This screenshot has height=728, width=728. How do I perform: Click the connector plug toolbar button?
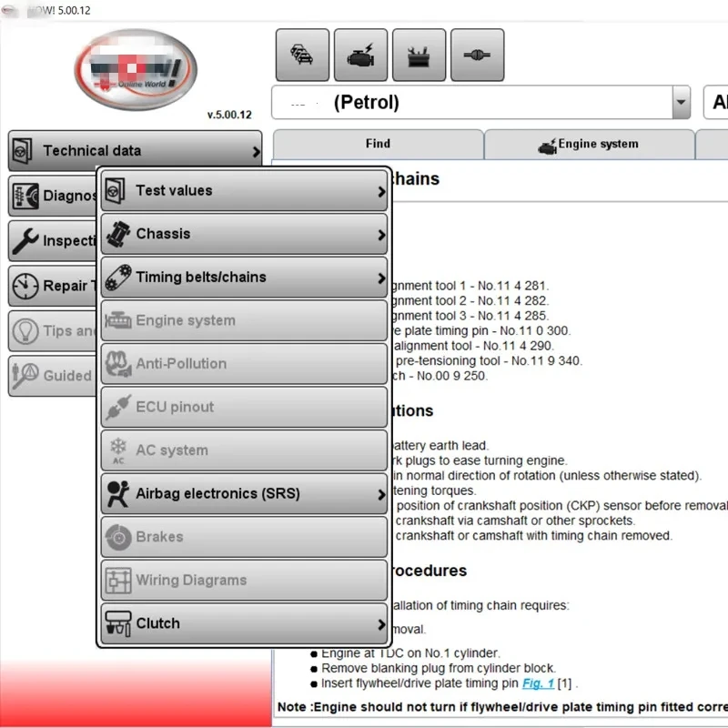point(477,55)
